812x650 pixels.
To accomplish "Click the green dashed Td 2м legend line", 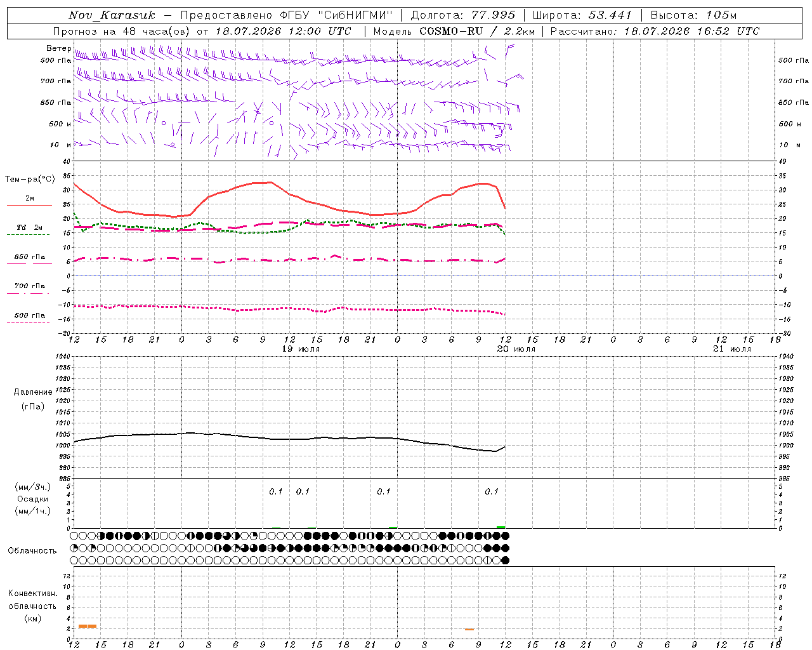I will click(x=28, y=235).
